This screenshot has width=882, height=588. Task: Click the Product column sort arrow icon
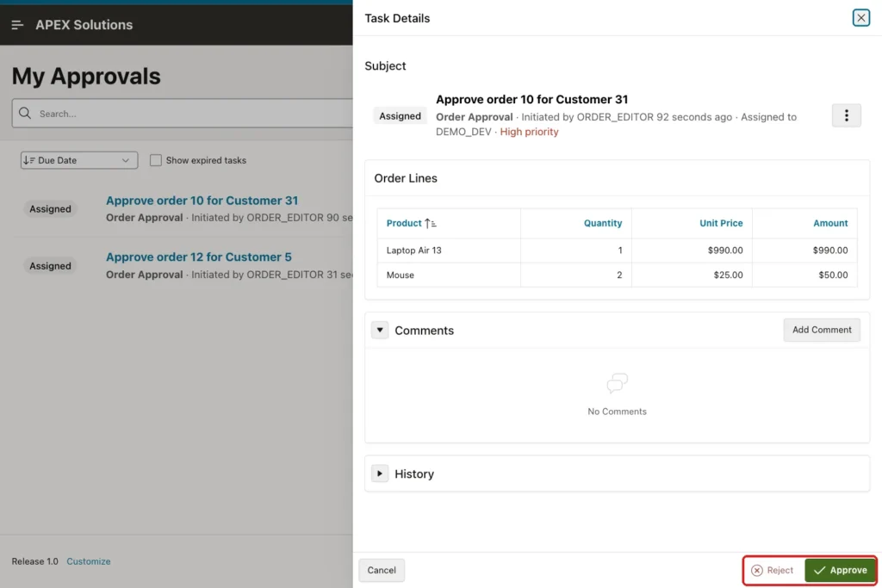[x=431, y=223]
